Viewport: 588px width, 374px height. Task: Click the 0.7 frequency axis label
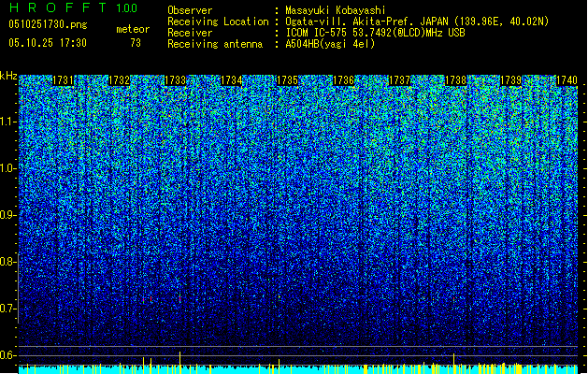7,309
